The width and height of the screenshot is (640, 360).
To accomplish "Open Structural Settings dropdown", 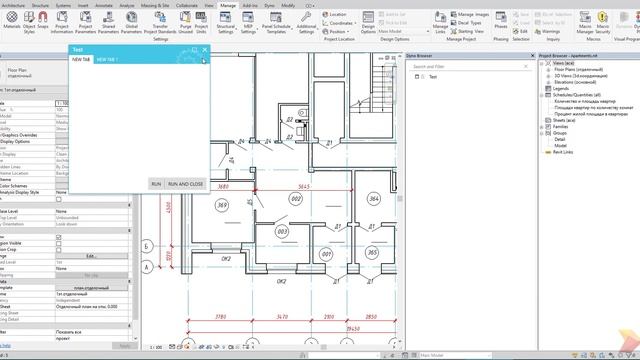I will click(x=226, y=22).
